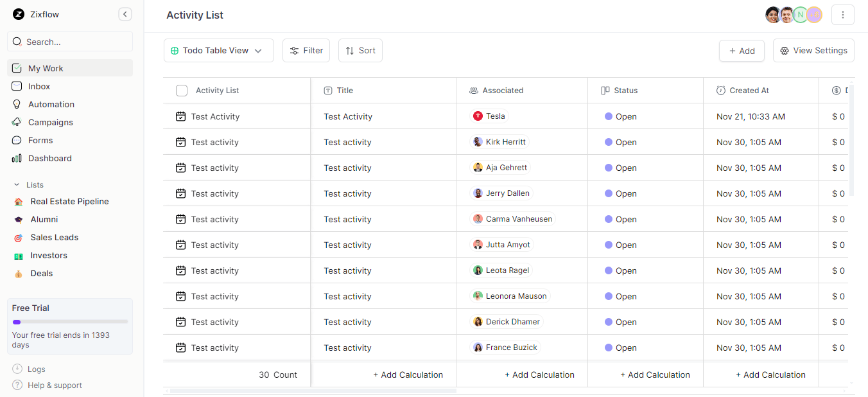This screenshot has width=868, height=397.
Task: Click the Add button to create an activity
Action: pyautogui.click(x=742, y=50)
